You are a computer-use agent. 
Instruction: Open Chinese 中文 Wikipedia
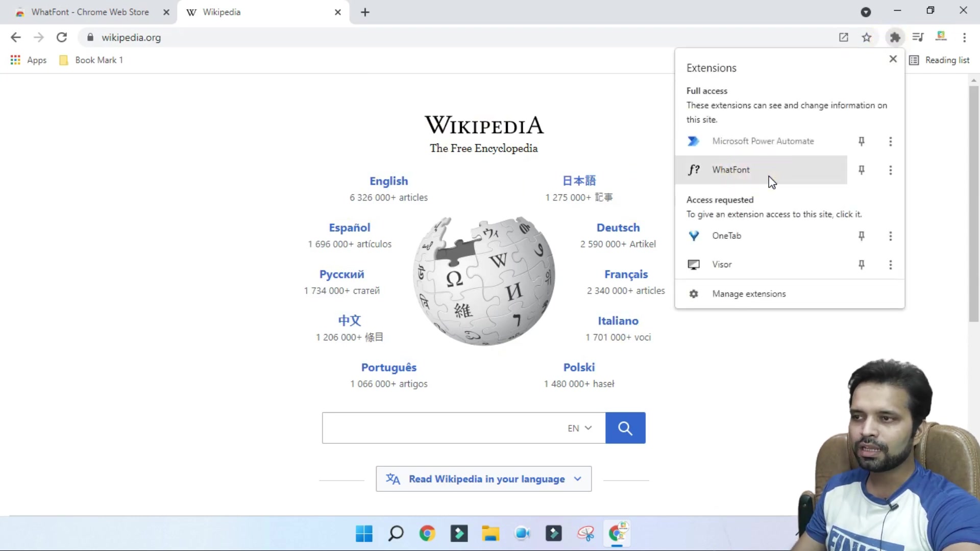350,320
